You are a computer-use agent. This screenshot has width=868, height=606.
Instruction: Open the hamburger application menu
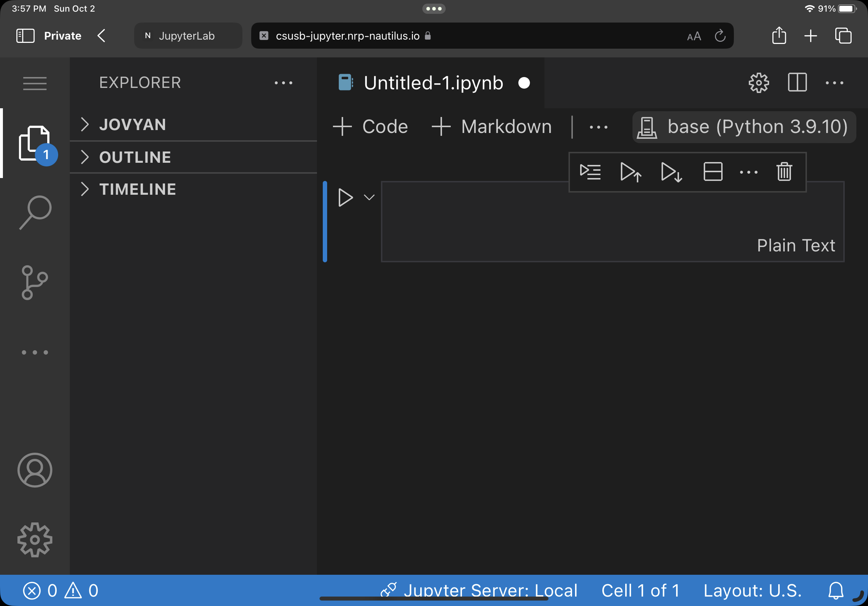click(x=35, y=83)
